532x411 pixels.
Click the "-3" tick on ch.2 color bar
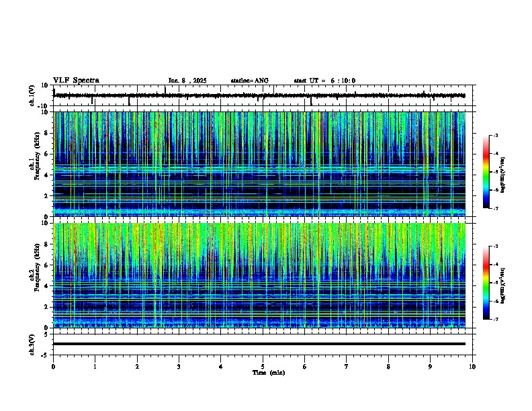click(x=496, y=246)
